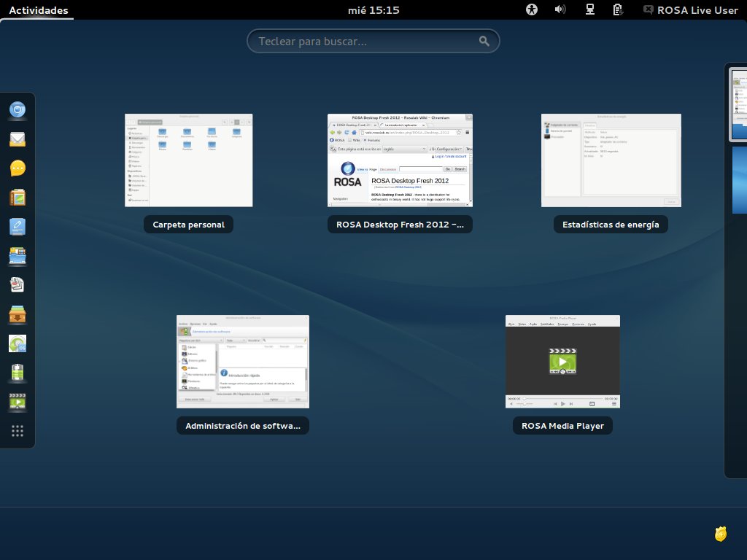The image size is (747, 560).
Task: Click the Carpeta personal caption label
Action: point(189,225)
